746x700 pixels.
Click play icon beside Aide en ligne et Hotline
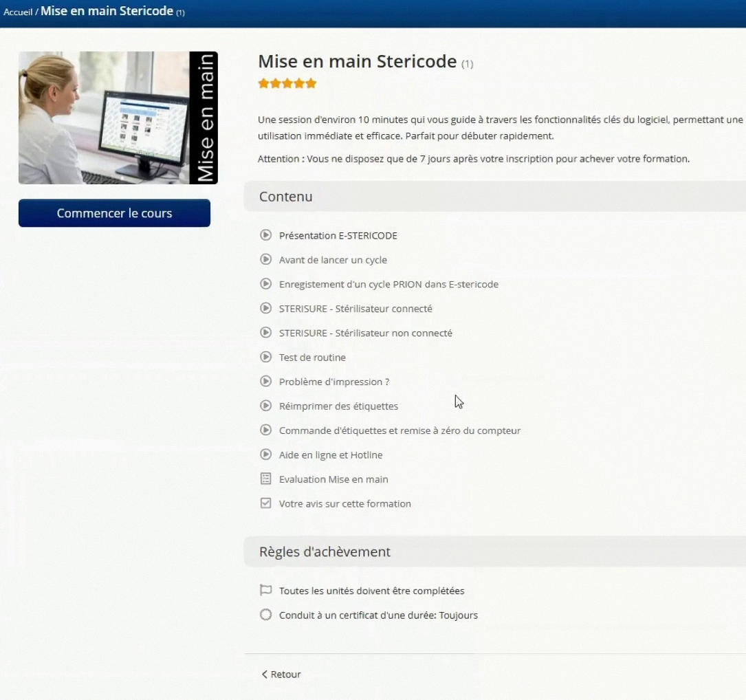click(x=265, y=455)
